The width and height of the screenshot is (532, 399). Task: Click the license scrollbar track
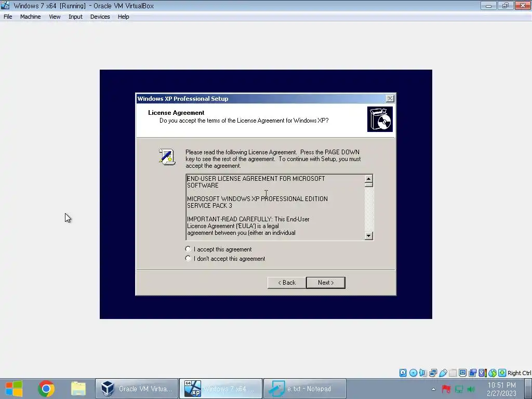[x=369, y=209]
